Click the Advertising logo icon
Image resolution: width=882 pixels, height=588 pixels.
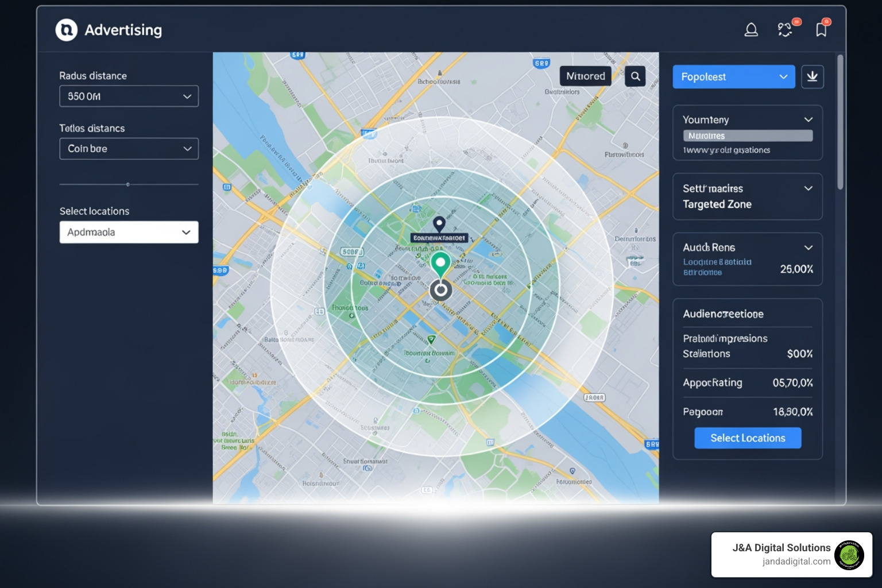pyautogui.click(x=66, y=30)
